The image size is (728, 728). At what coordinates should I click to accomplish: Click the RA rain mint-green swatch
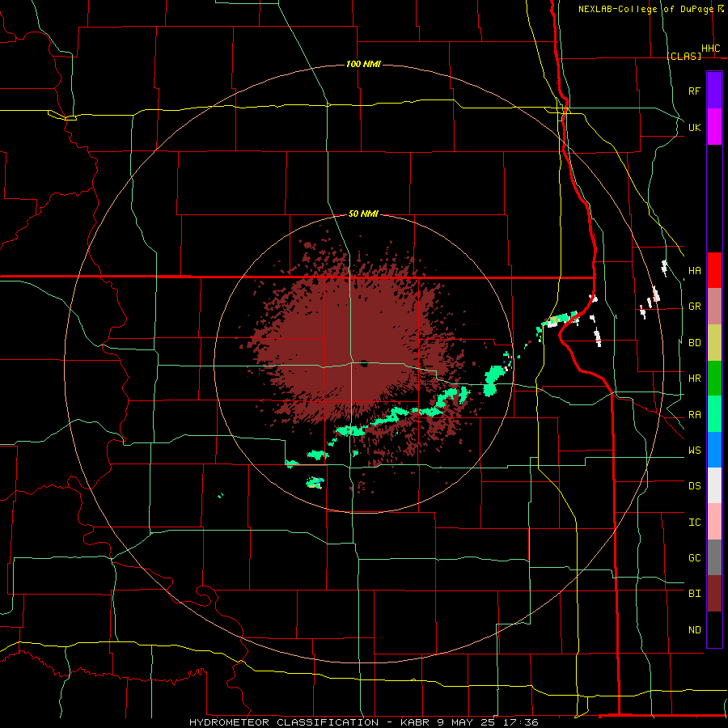point(714,414)
